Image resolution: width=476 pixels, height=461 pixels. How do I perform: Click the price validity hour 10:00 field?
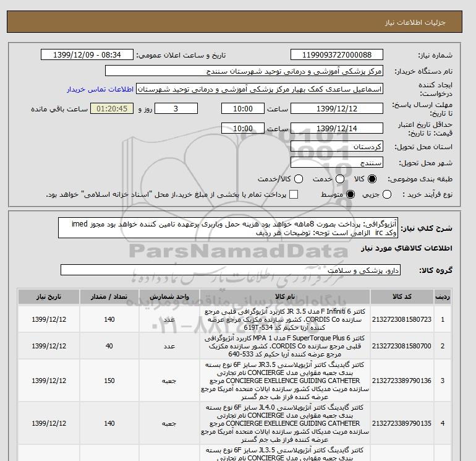point(243,128)
